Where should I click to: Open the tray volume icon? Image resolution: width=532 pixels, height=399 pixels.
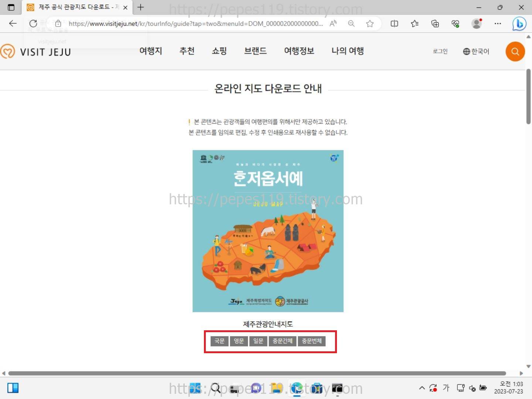[472, 388]
